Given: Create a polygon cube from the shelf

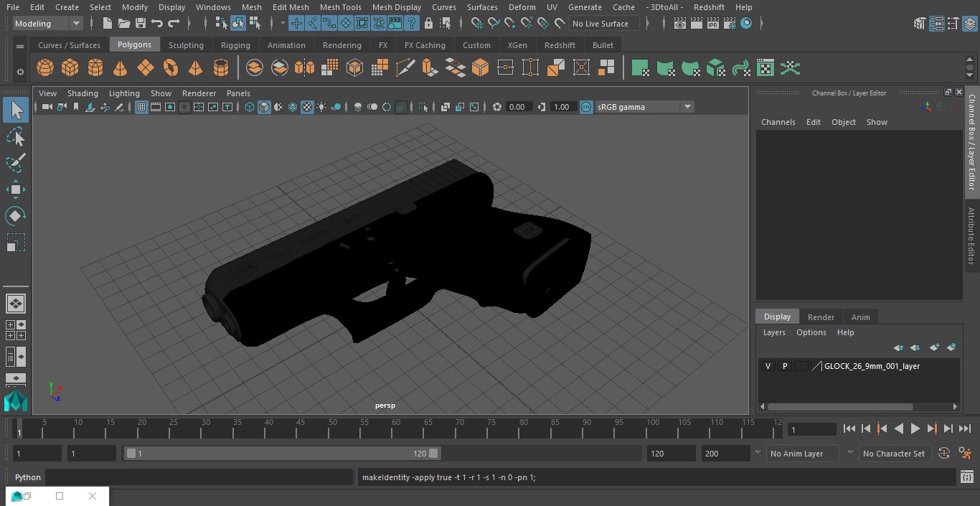Looking at the screenshot, I should pyautogui.click(x=70, y=68).
